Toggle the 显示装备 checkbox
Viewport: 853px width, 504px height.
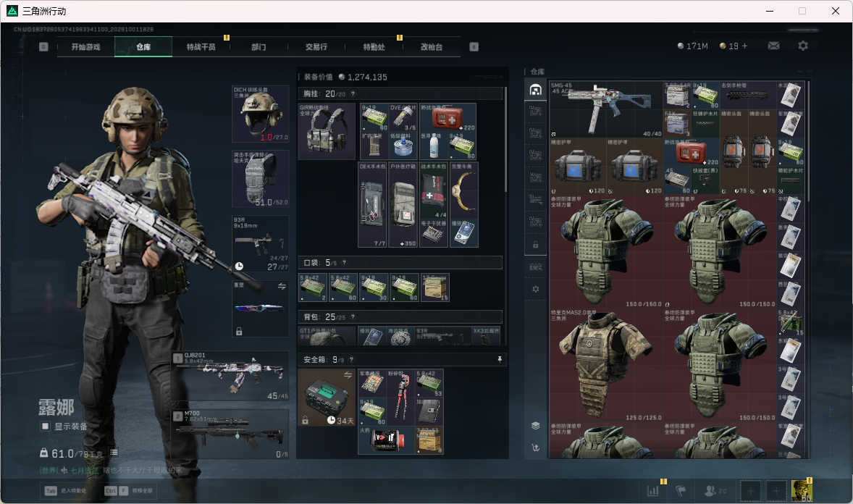(x=45, y=427)
